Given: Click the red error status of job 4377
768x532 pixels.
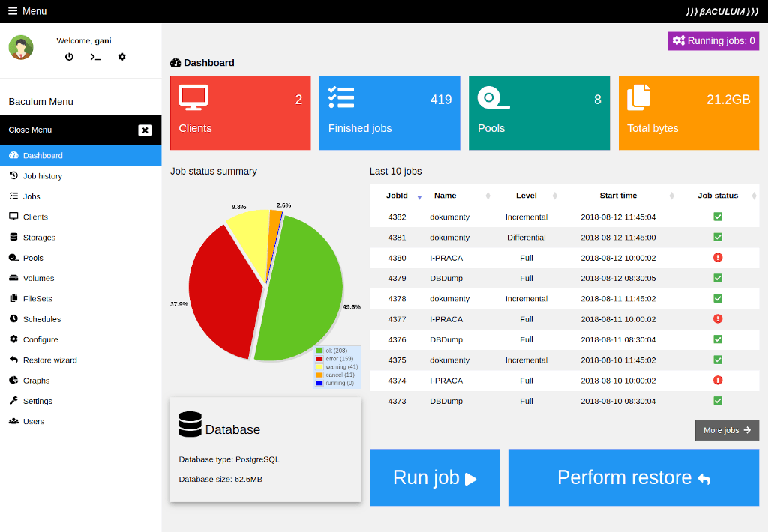Looking at the screenshot, I should [x=718, y=319].
